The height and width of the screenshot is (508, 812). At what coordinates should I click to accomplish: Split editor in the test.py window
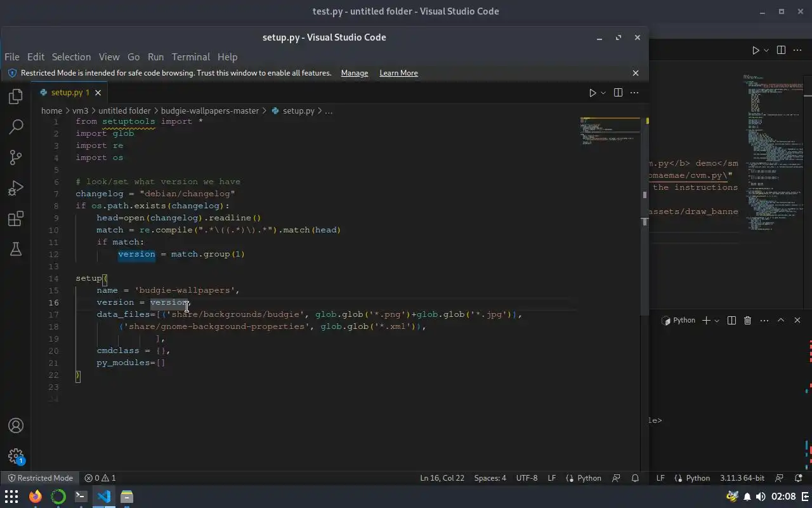[x=781, y=50]
